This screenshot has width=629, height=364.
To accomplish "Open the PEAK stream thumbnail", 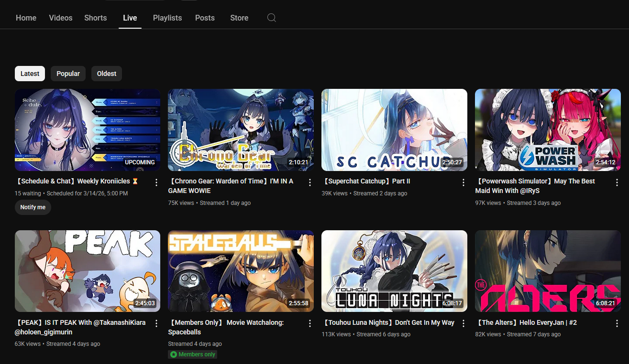I will (x=88, y=271).
